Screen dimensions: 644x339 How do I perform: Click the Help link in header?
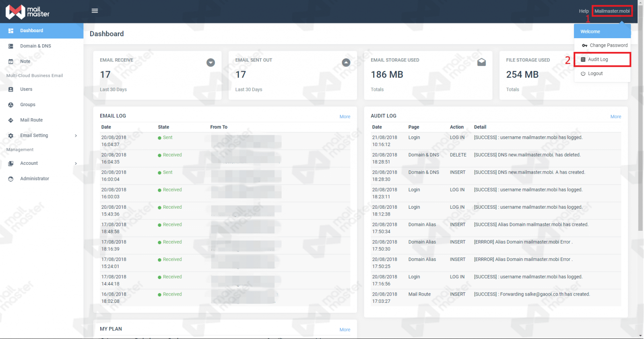click(x=584, y=11)
